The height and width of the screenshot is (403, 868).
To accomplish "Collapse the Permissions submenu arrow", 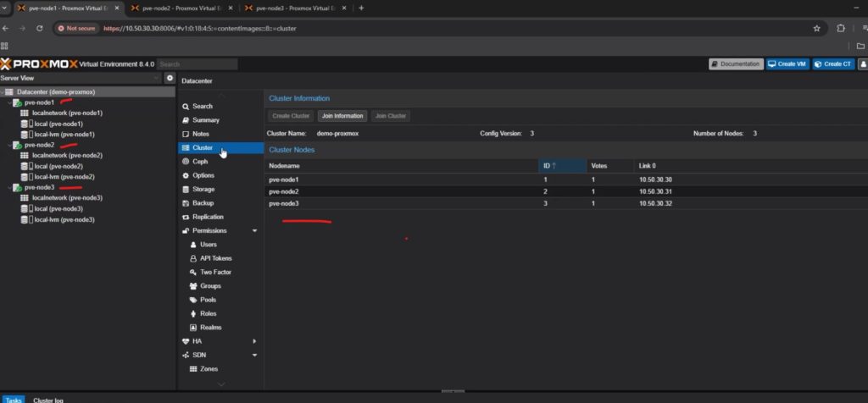I will [x=254, y=230].
